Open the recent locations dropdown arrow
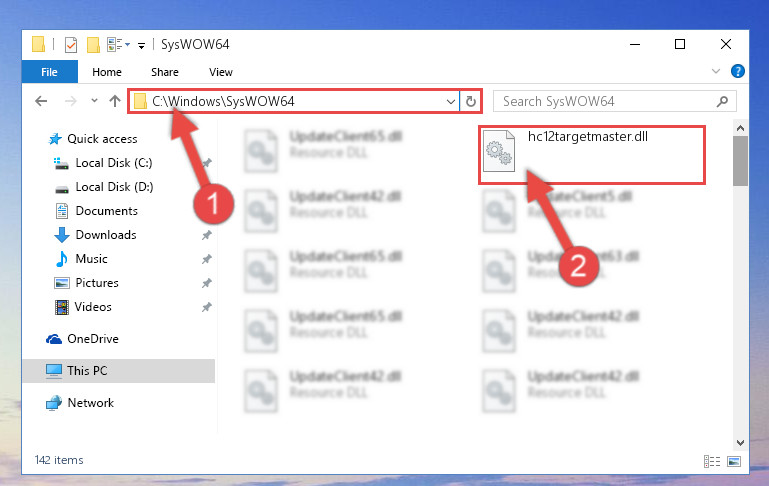The height and width of the screenshot is (486, 769). point(94,101)
